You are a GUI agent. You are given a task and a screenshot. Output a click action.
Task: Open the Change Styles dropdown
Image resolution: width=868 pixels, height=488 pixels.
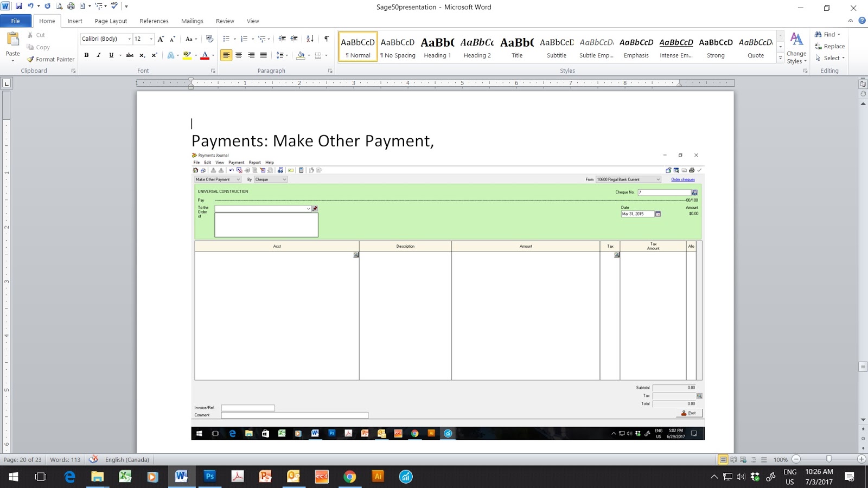[796, 48]
